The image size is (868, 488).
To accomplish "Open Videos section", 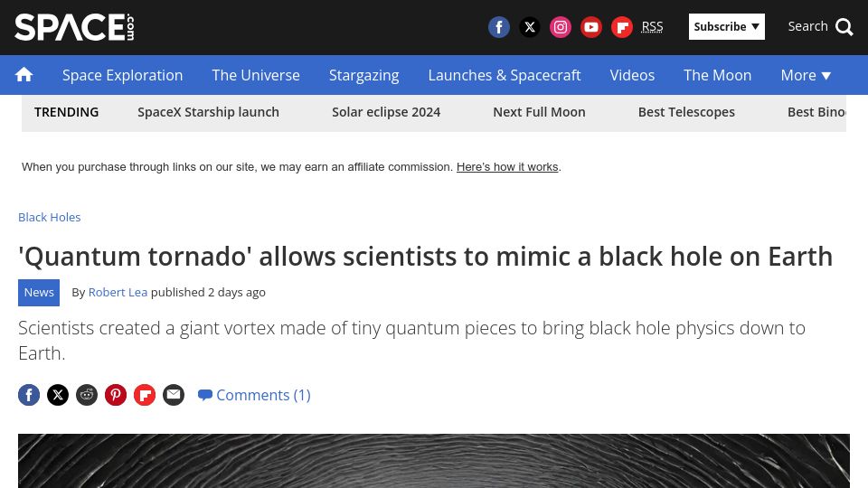I will [632, 75].
